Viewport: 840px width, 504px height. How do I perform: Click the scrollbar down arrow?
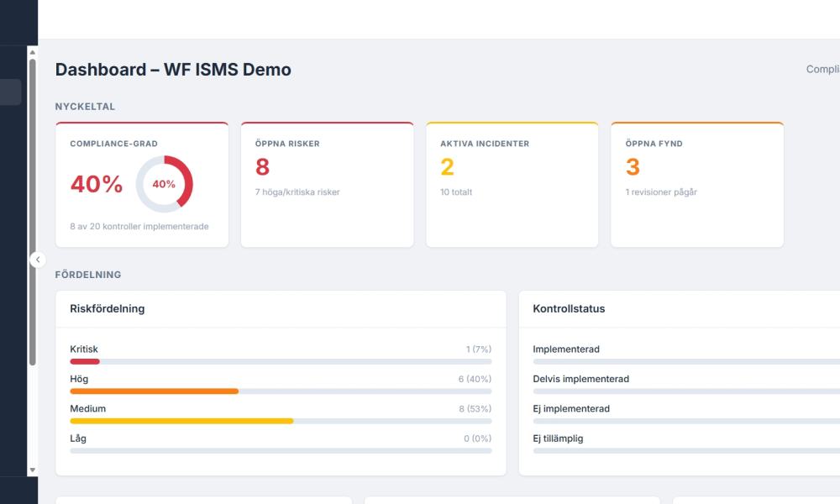31,471
